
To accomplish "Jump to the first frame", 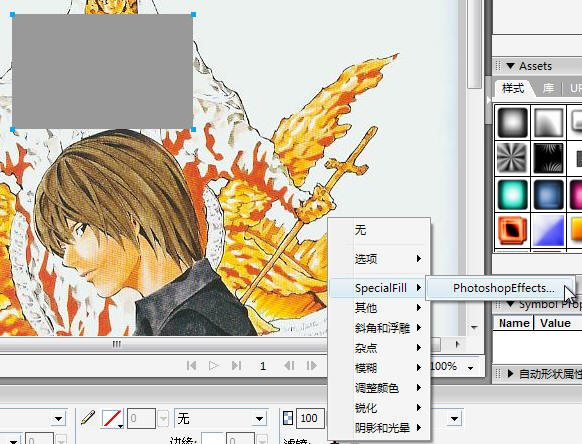I will click(x=192, y=366).
